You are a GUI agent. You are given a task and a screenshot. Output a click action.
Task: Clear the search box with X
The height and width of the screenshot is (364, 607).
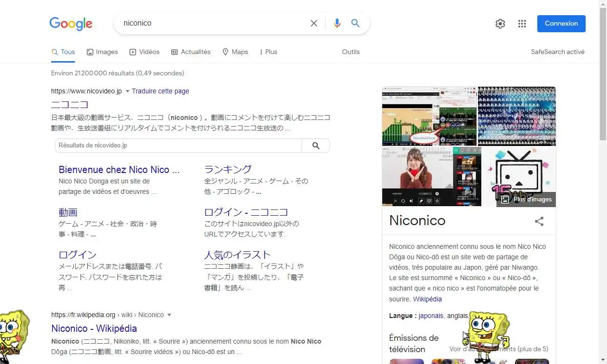coord(314,23)
